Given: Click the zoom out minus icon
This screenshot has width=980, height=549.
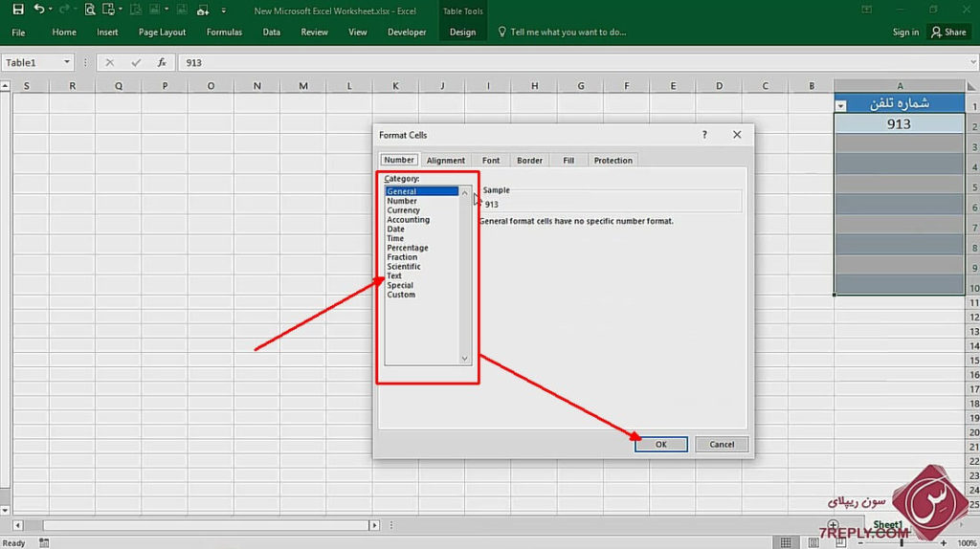Looking at the screenshot, I should click(860, 542).
